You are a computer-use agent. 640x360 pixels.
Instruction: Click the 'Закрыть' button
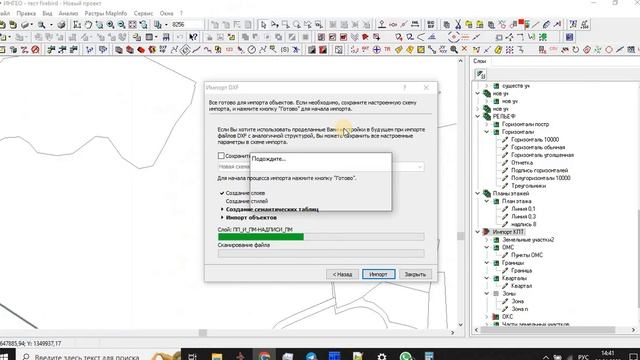pyautogui.click(x=415, y=274)
